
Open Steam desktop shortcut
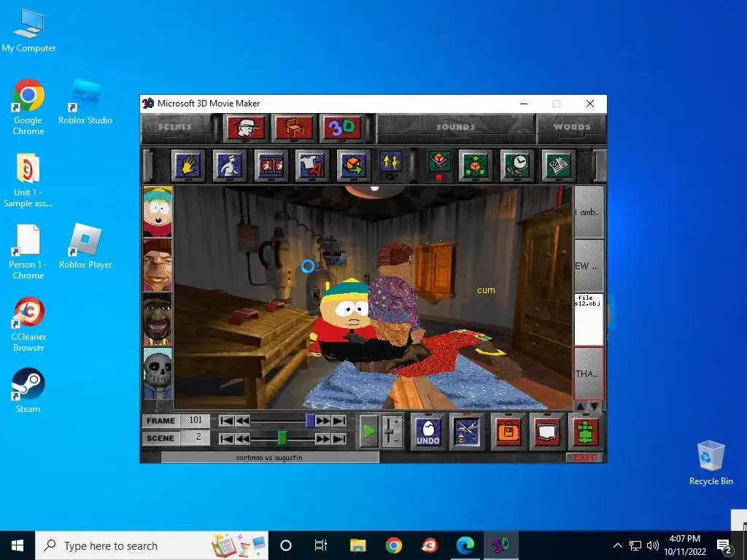28,390
